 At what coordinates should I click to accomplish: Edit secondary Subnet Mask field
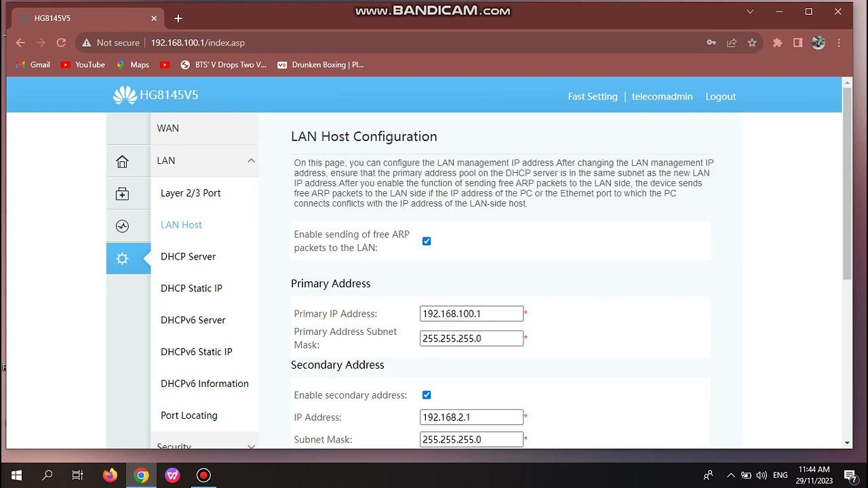pos(471,440)
